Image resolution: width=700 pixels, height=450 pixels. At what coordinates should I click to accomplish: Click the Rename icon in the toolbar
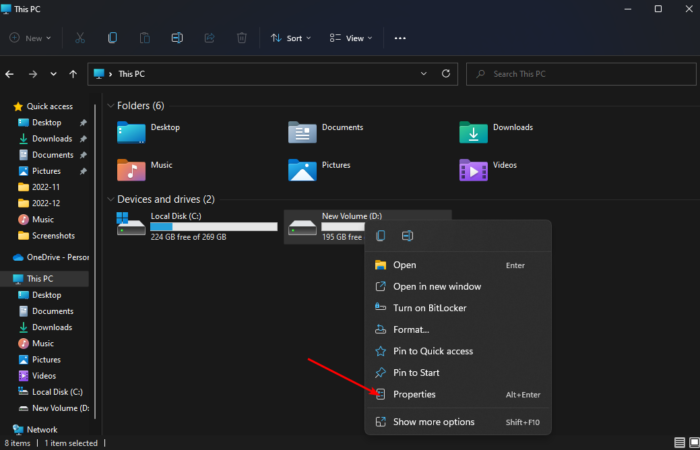(177, 38)
